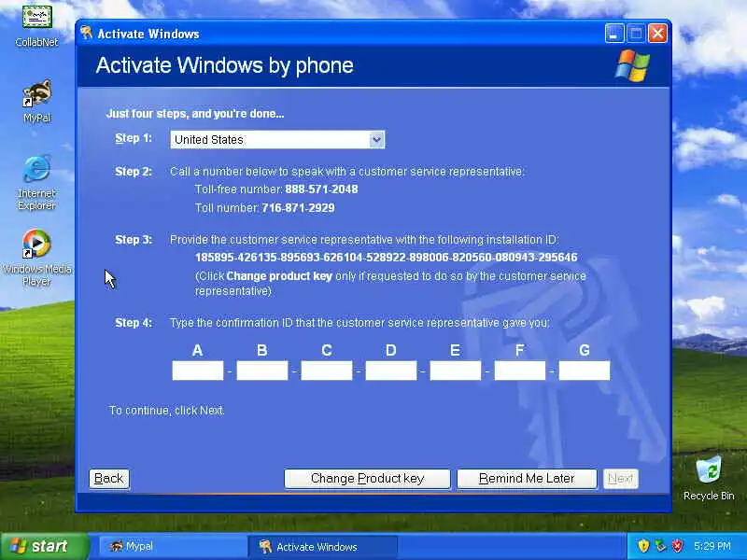The width and height of the screenshot is (747, 560).
Task: Click toll-free number 888-571-2048
Action: click(321, 189)
